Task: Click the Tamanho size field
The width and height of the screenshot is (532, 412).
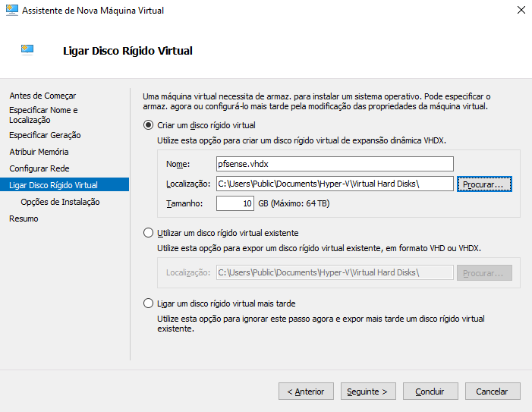Action: (235, 203)
